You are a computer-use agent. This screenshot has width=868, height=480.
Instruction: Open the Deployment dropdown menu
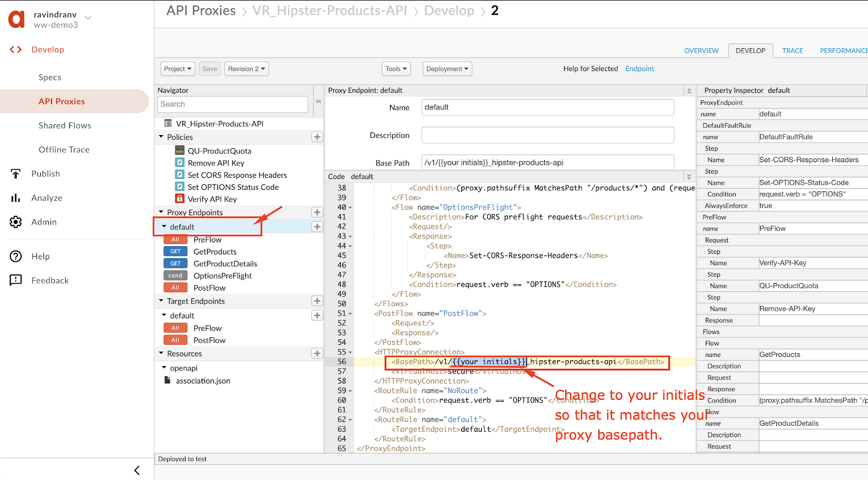click(448, 69)
